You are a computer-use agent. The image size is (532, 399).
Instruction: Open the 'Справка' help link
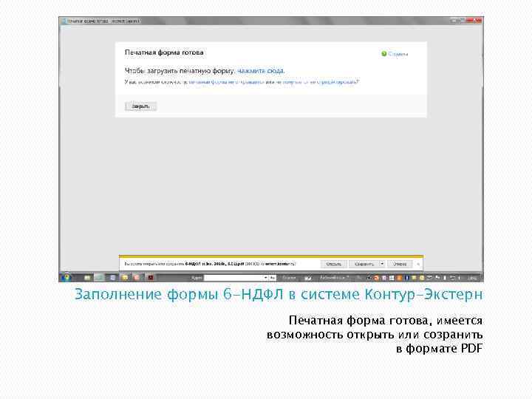[x=398, y=54]
